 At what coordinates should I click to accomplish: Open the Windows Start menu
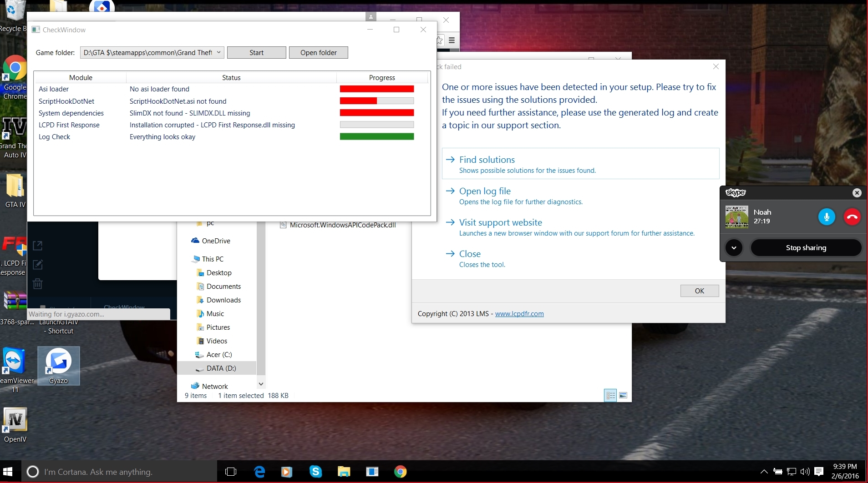tap(8, 472)
